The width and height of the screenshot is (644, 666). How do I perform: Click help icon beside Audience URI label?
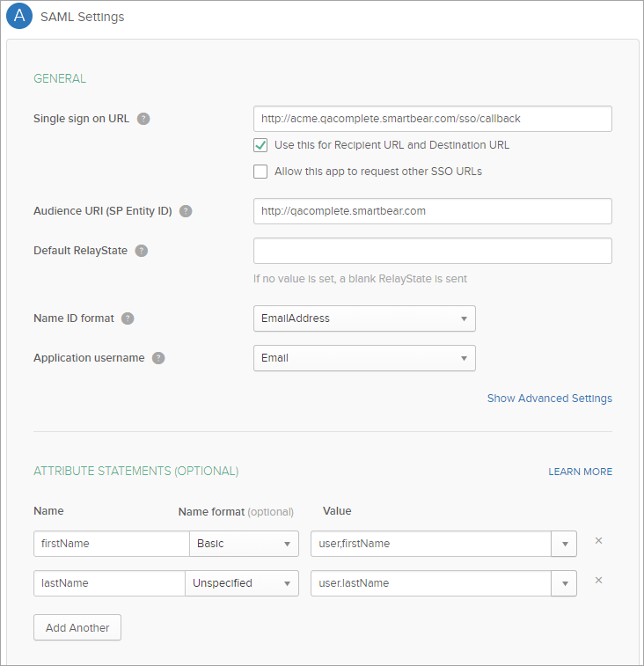pyautogui.click(x=186, y=211)
